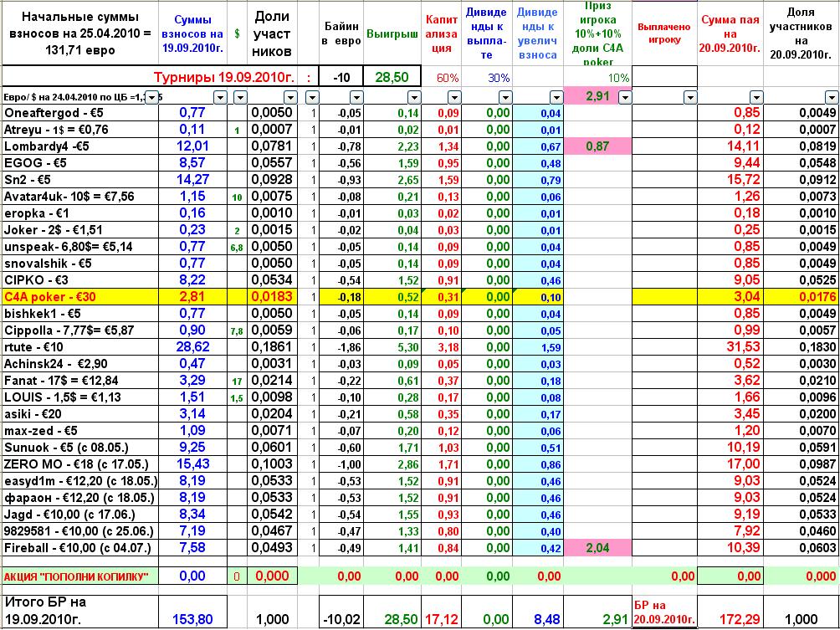This screenshot has height=630, width=840.
Task: Select Fireball pink prize cell 2,04
Action: click(x=598, y=548)
